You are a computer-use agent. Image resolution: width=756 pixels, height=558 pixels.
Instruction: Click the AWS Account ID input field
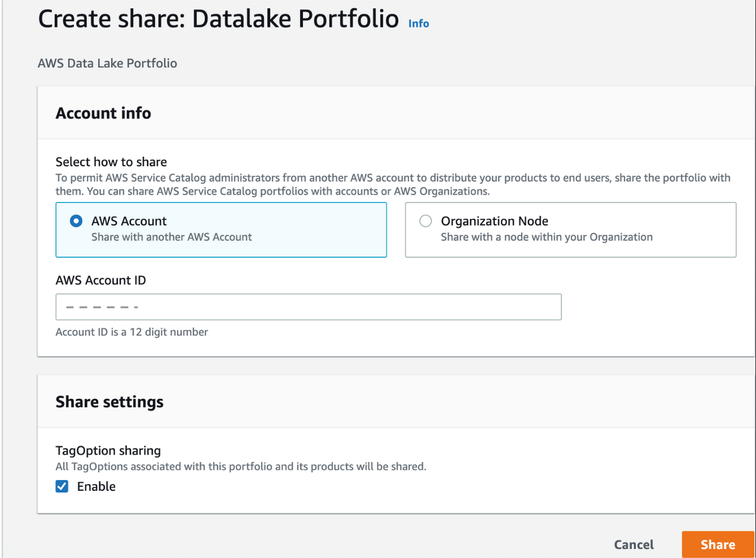click(x=308, y=307)
